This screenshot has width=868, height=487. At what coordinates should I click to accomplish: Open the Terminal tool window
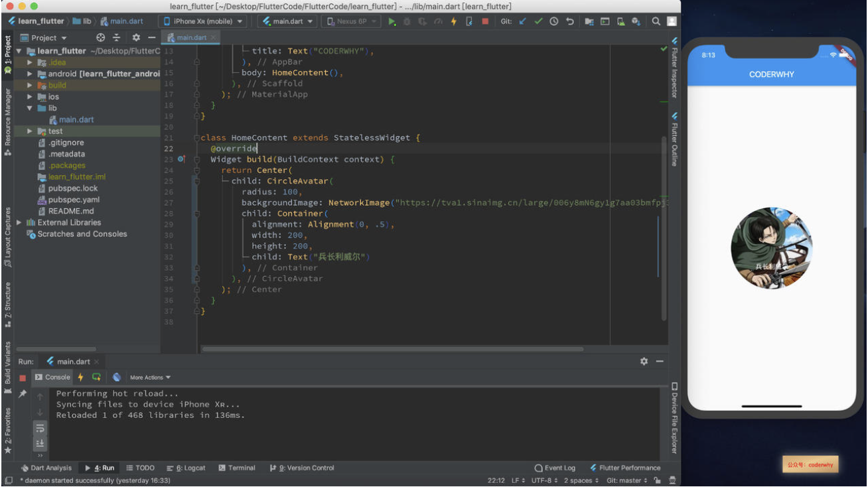(x=237, y=468)
